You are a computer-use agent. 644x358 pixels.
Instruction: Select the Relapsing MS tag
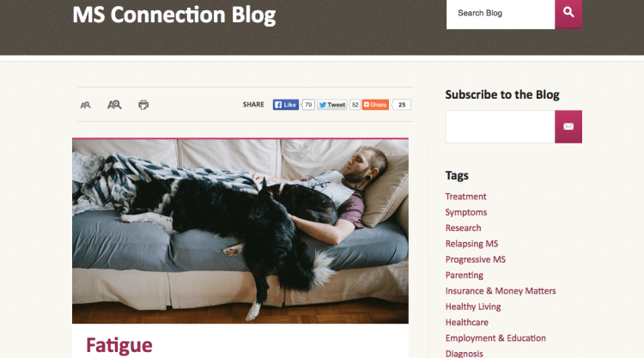472,244
